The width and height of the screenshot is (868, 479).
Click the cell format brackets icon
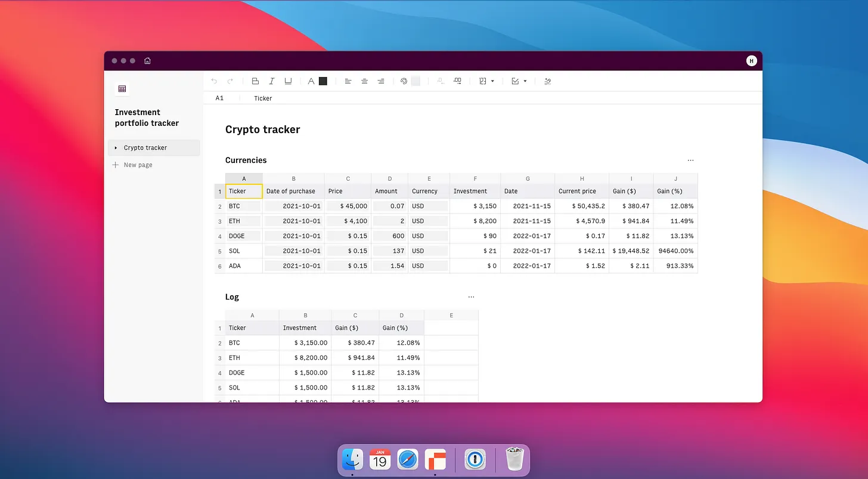point(483,81)
